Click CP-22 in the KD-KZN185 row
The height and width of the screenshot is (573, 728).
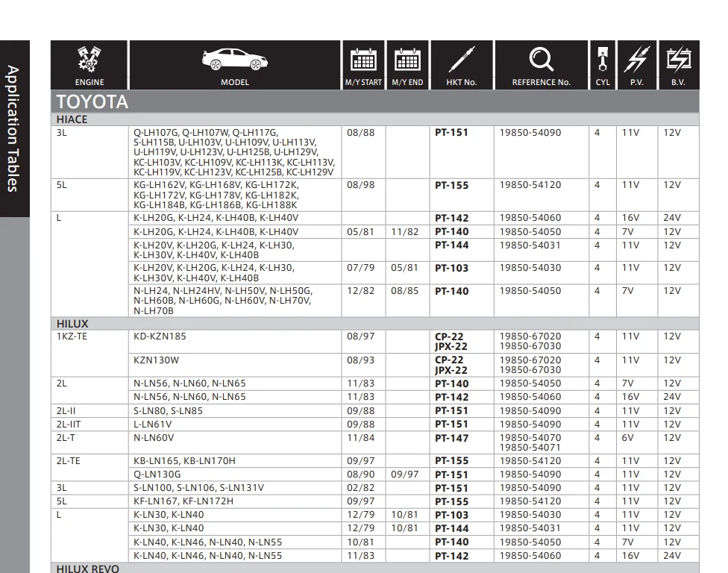point(449,336)
